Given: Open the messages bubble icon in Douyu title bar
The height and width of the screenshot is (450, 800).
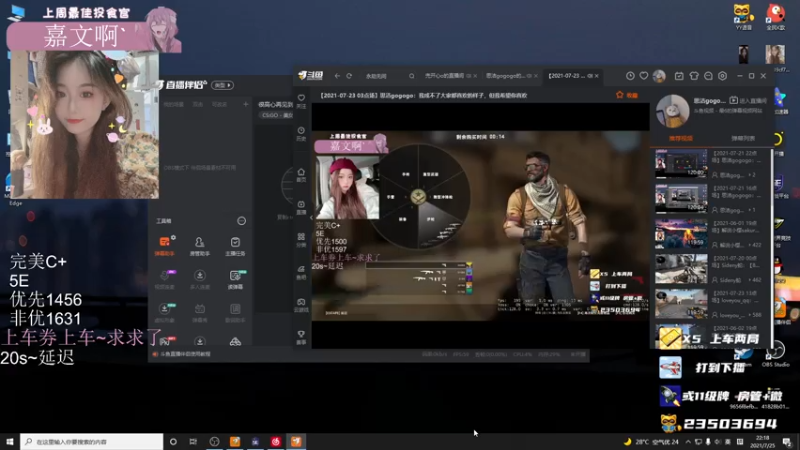Looking at the screenshot, I should 708,76.
